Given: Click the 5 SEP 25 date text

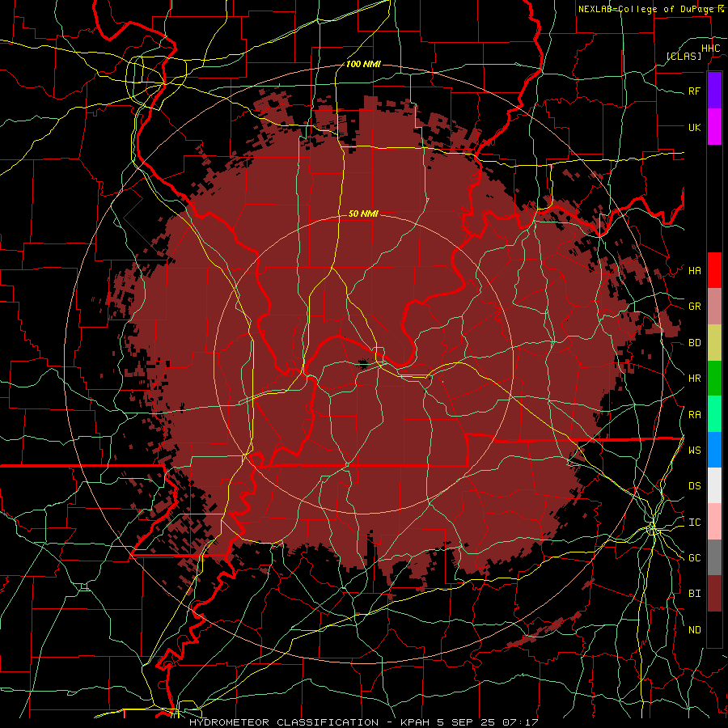Looking at the screenshot, I should tap(467, 722).
